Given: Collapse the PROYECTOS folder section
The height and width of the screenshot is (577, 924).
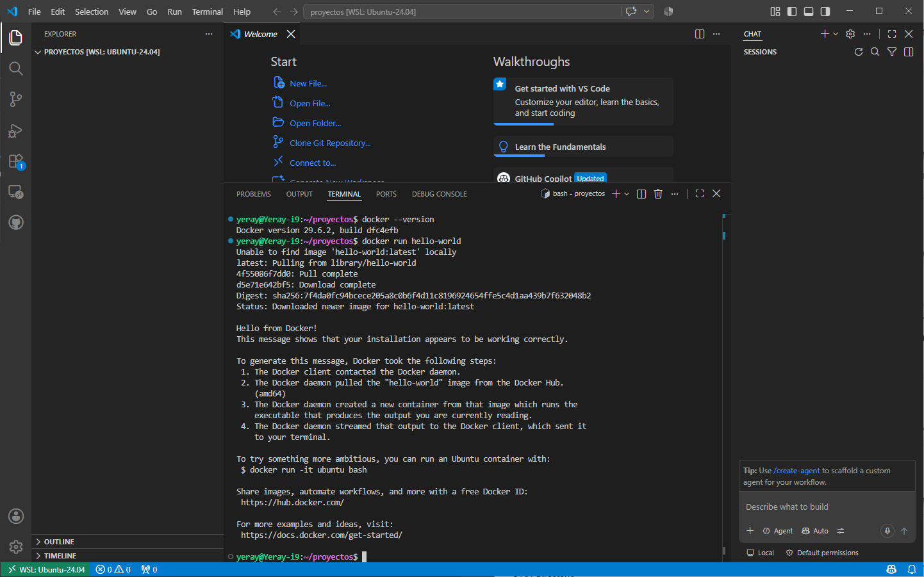Looking at the screenshot, I should coord(128,52).
